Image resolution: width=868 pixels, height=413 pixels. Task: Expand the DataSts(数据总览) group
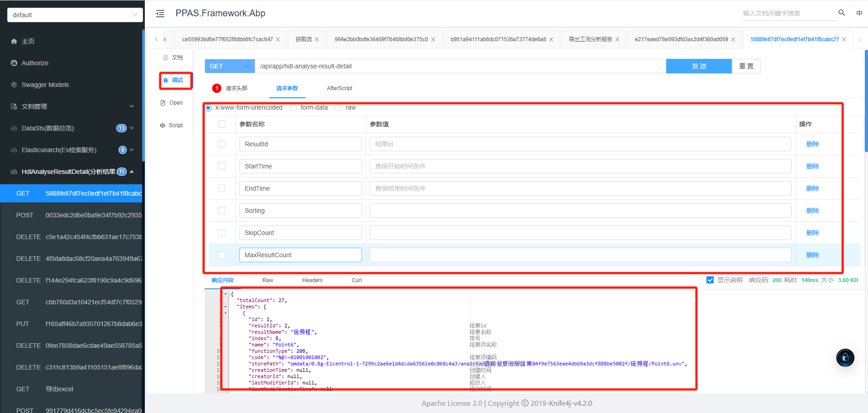[132, 128]
